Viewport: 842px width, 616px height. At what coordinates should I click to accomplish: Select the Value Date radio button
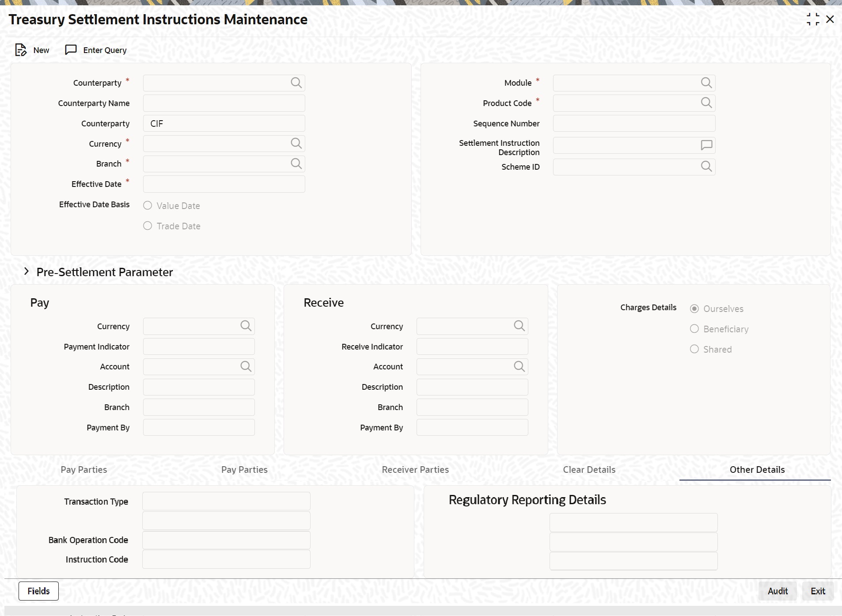point(148,205)
